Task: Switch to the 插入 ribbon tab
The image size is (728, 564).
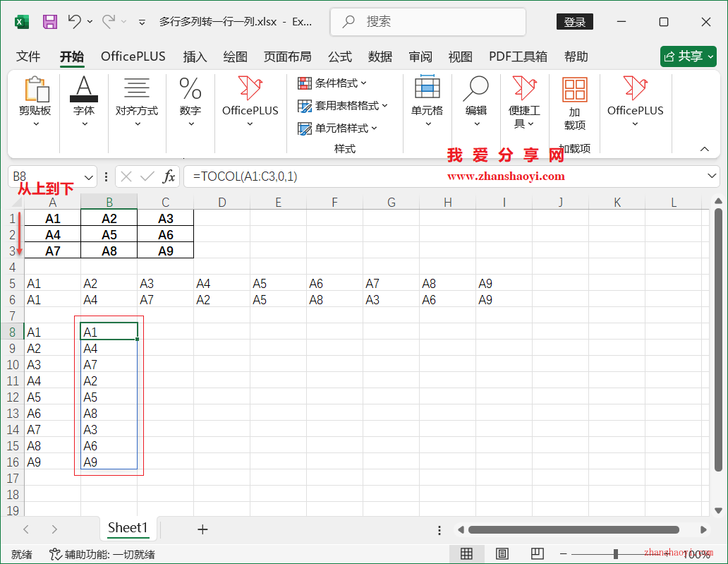Action: 195,56
